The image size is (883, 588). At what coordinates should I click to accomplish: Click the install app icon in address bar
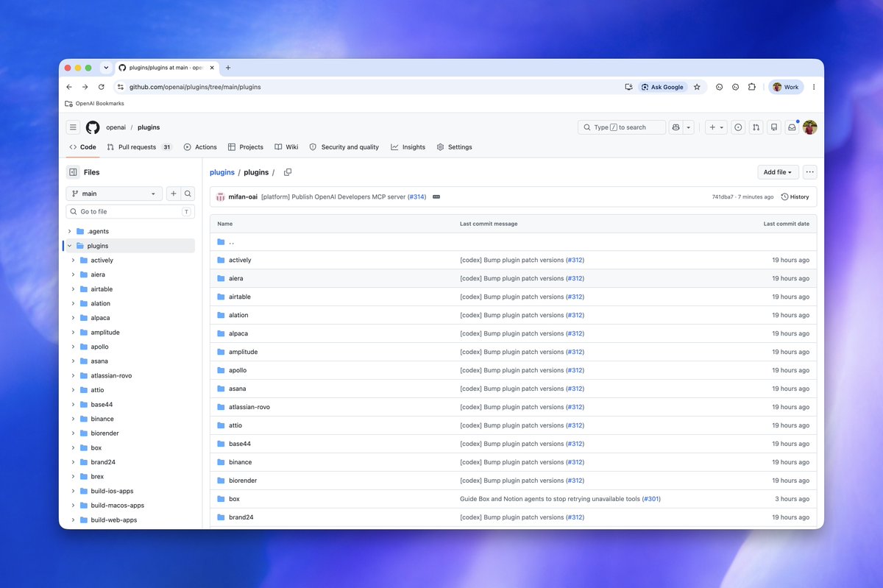click(629, 87)
